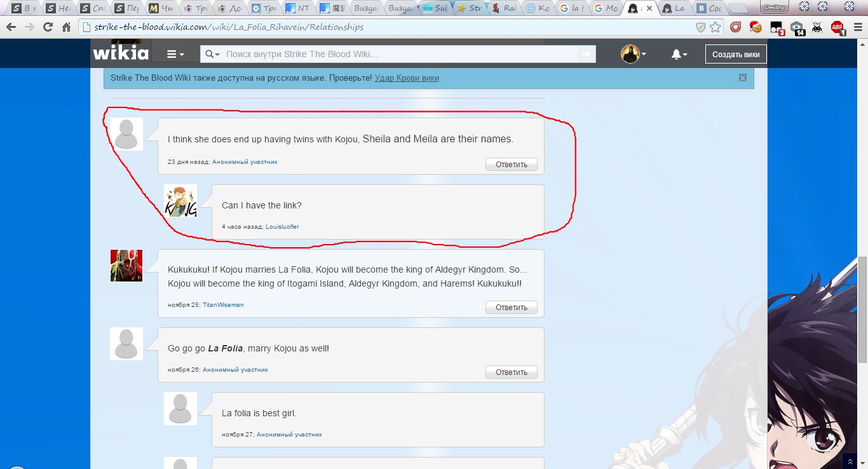Expand the search scope magnifier dropdown
Screen dimensions: 868x469
click(213, 55)
